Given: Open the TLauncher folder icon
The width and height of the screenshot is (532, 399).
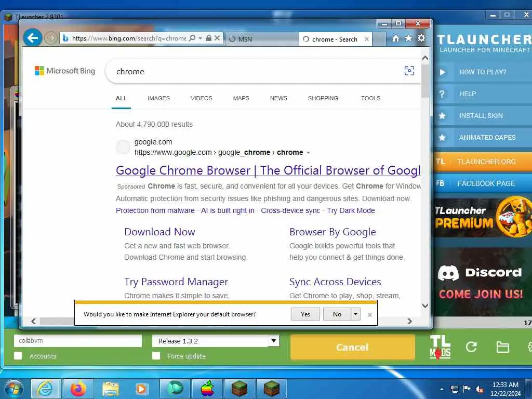Looking at the screenshot, I should (502, 347).
